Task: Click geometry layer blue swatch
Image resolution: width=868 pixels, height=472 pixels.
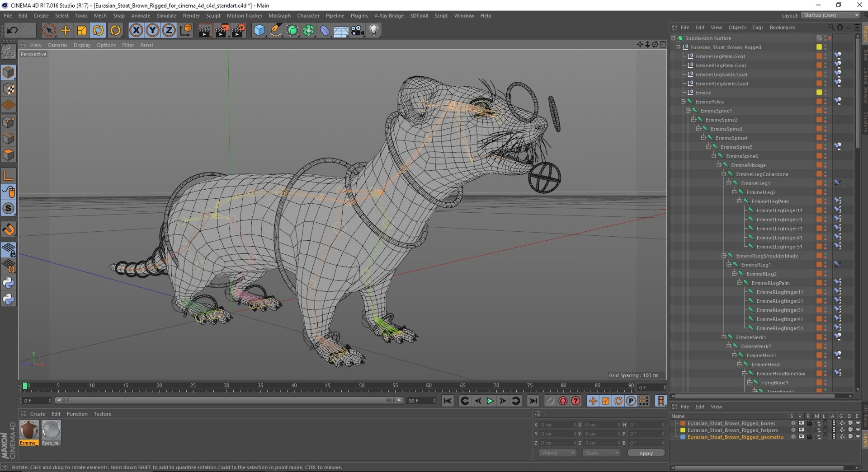Action: pos(683,437)
